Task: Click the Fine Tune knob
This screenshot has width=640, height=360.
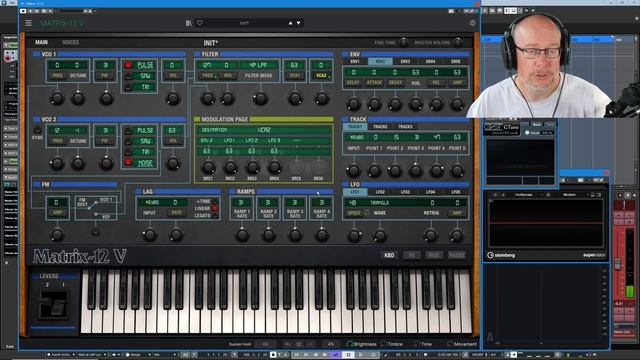Action: [404, 42]
